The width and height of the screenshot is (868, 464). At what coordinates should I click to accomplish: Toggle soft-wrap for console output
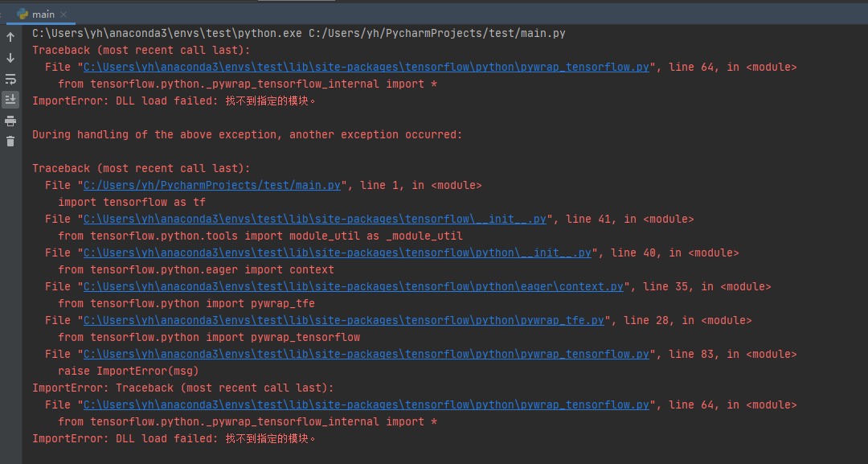[10, 79]
